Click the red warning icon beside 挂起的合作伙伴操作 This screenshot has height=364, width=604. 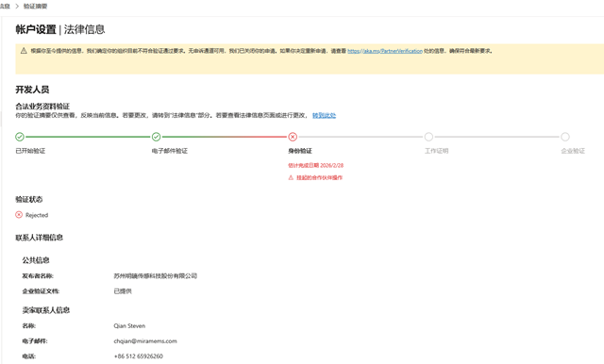tap(291, 178)
